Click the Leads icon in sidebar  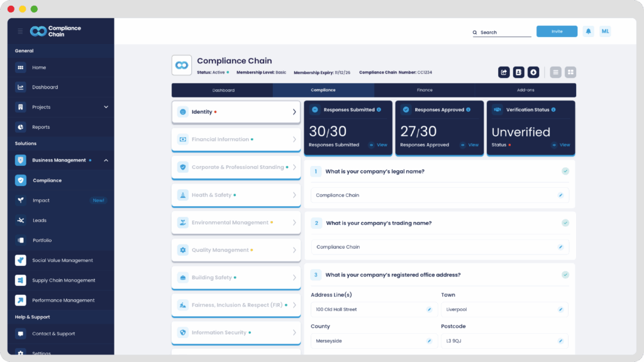(x=21, y=221)
